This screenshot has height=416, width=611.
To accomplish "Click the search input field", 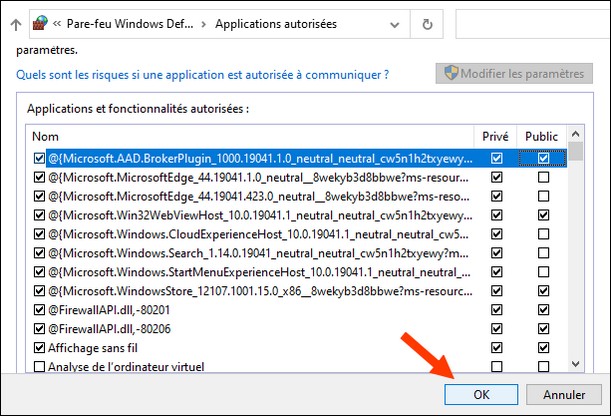I will coord(533,24).
